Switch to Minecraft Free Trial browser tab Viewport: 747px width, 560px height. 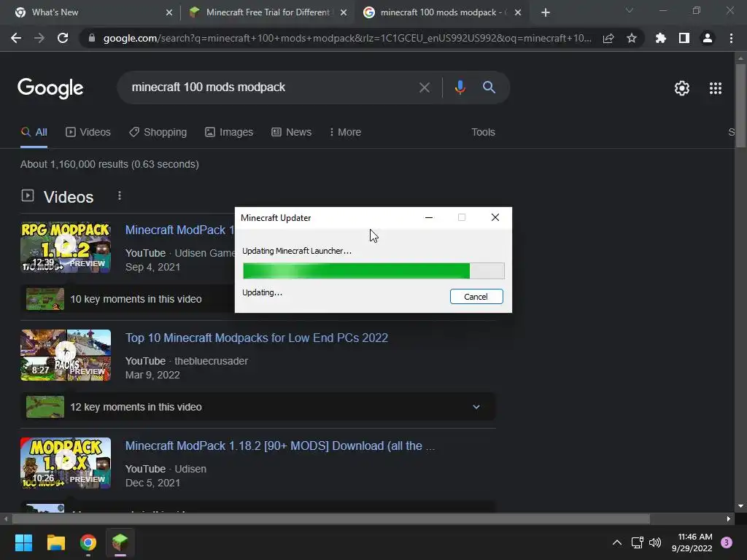(267, 12)
